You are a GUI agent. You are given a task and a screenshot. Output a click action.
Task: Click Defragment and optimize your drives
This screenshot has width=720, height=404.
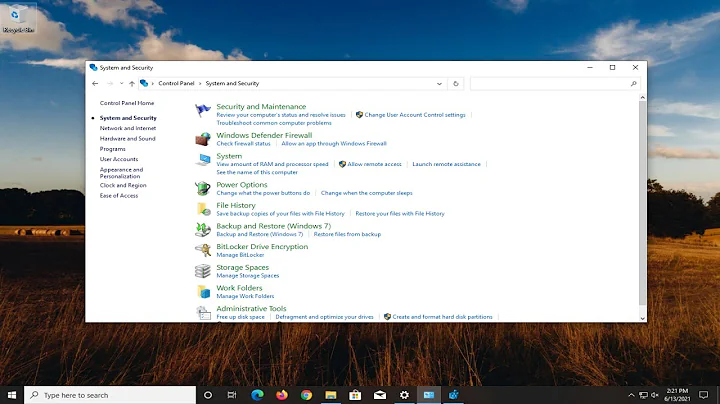[x=324, y=317]
